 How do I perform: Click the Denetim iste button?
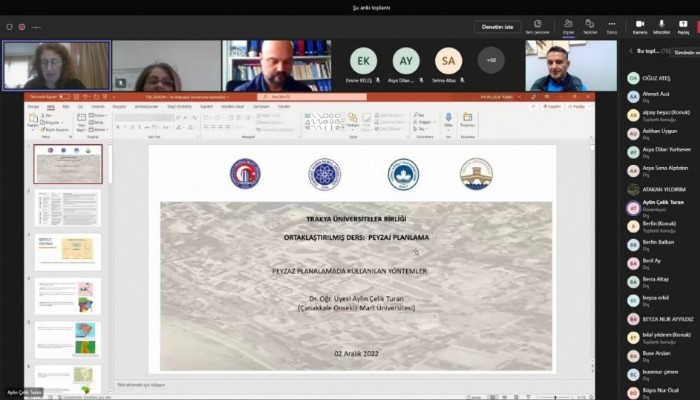497,27
